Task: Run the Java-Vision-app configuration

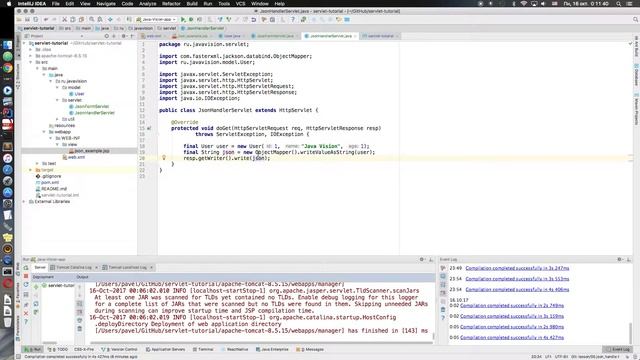Action: click(x=183, y=19)
